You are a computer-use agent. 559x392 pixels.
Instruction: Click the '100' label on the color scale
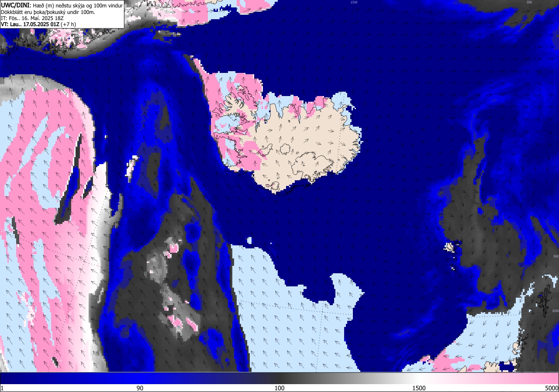click(279, 388)
